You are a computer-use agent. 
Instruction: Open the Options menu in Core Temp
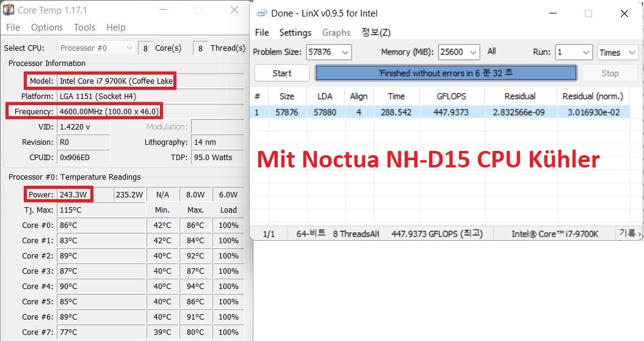[x=47, y=27]
